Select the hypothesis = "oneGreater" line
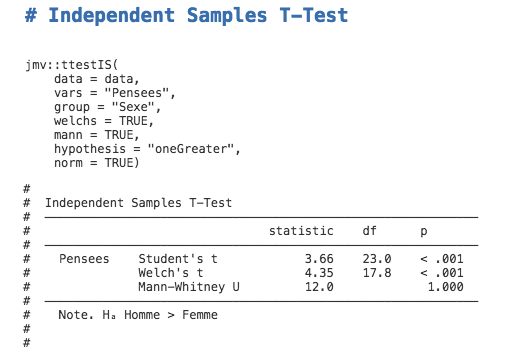This screenshot has width=508, height=360. 147,149
